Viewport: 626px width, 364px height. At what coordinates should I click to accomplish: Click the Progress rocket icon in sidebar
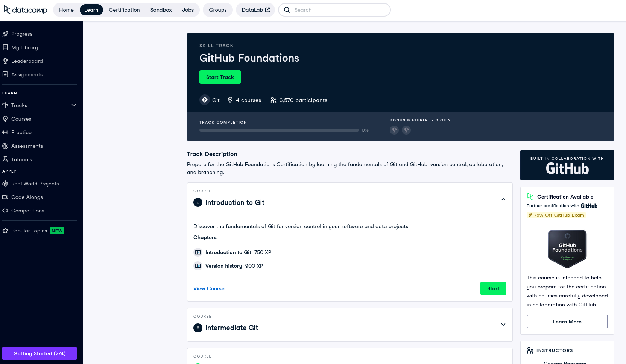pos(5,34)
